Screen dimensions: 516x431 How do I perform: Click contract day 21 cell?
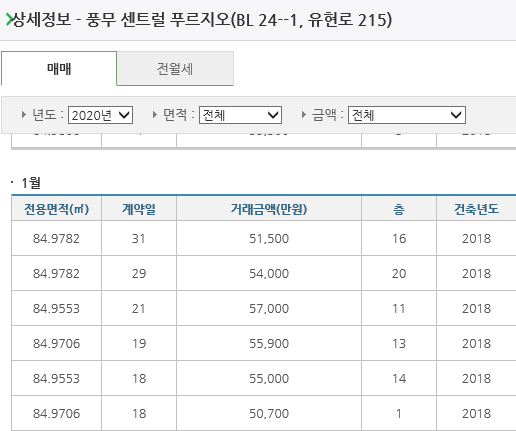pos(139,309)
